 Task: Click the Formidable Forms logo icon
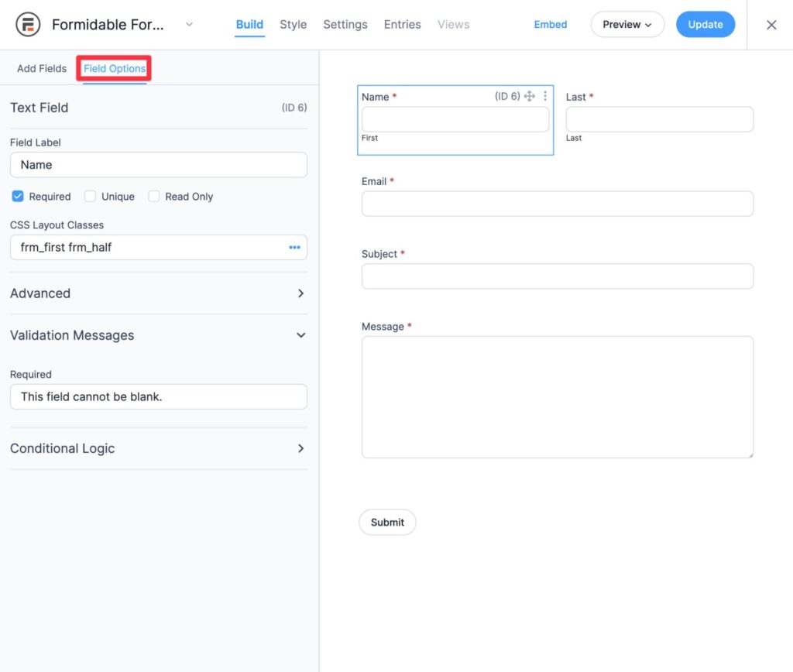click(28, 24)
